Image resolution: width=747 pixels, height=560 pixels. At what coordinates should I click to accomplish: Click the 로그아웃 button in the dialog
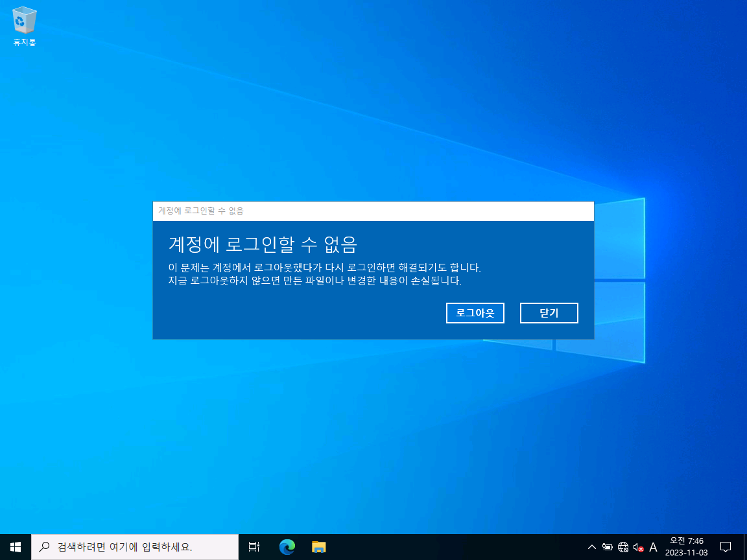coord(475,313)
